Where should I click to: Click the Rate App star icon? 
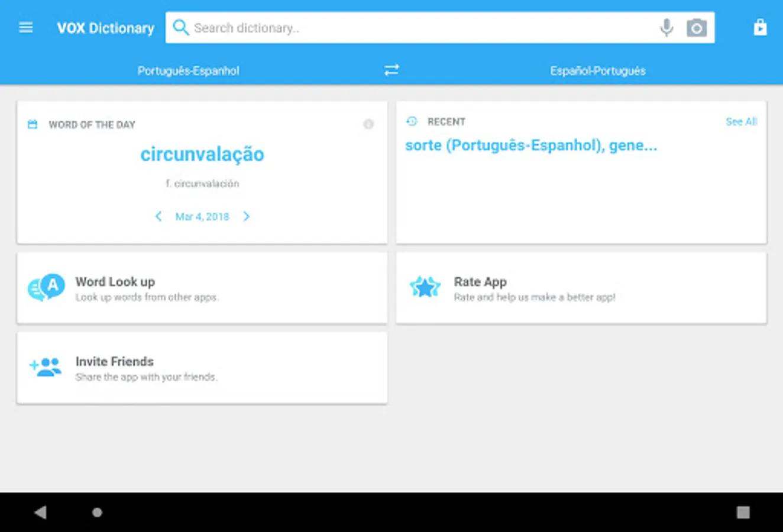tap(425, 287)
